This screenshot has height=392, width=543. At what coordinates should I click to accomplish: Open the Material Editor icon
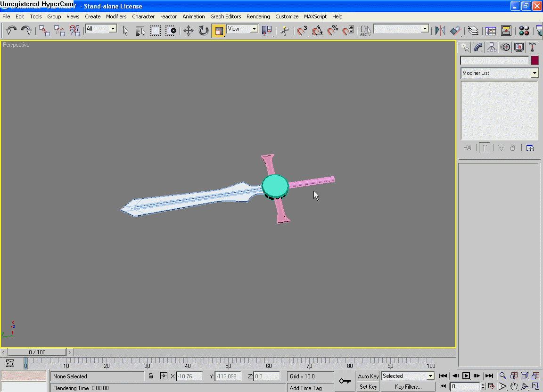pyautogui.click(x=524, y=31)
